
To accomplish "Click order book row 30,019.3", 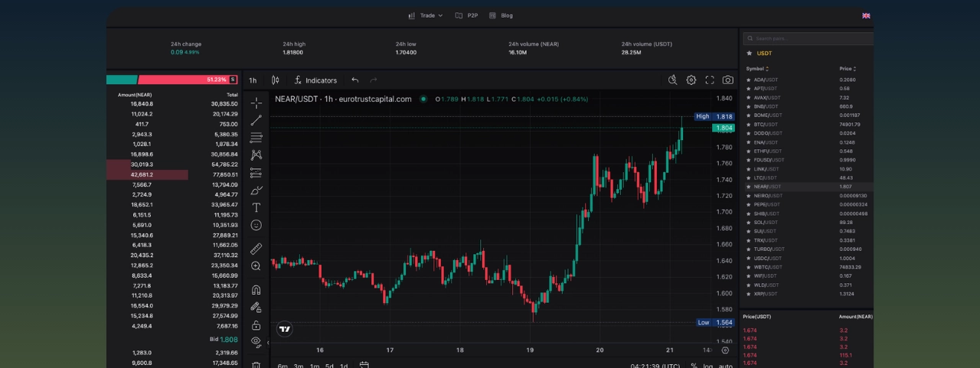I will [173, 164].
